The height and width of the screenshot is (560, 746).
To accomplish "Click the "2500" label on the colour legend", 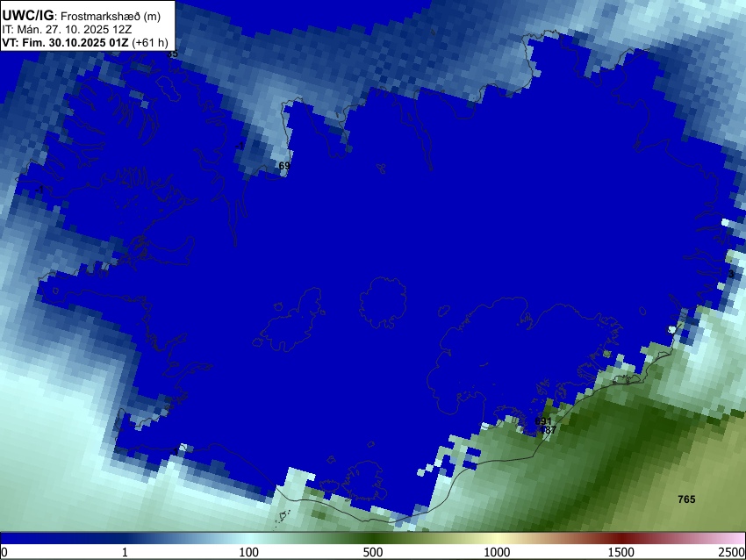I will pyautogui.click(x=733, y=552).
